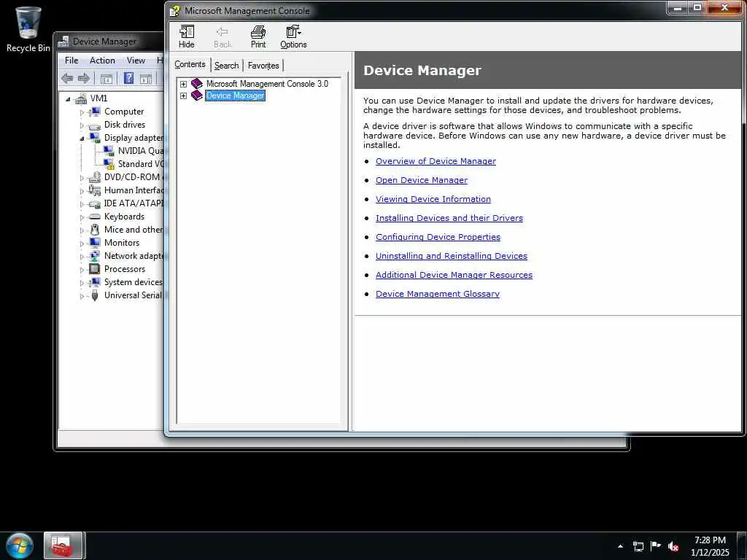The width and height of the screenshot is (747, 560).
Task: Collapse the Display adapters category
Action: coord(82,139)
